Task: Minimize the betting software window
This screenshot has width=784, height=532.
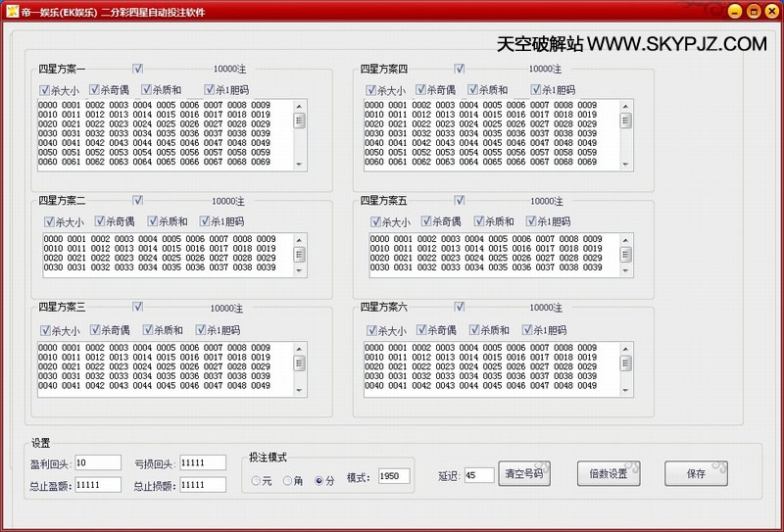Action: click(x=734, y=9)
